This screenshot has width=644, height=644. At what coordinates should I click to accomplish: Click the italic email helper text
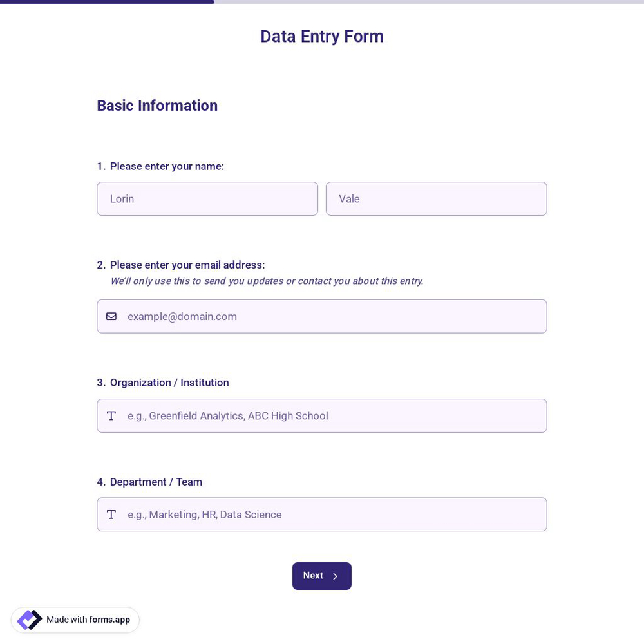pos(267,281)
